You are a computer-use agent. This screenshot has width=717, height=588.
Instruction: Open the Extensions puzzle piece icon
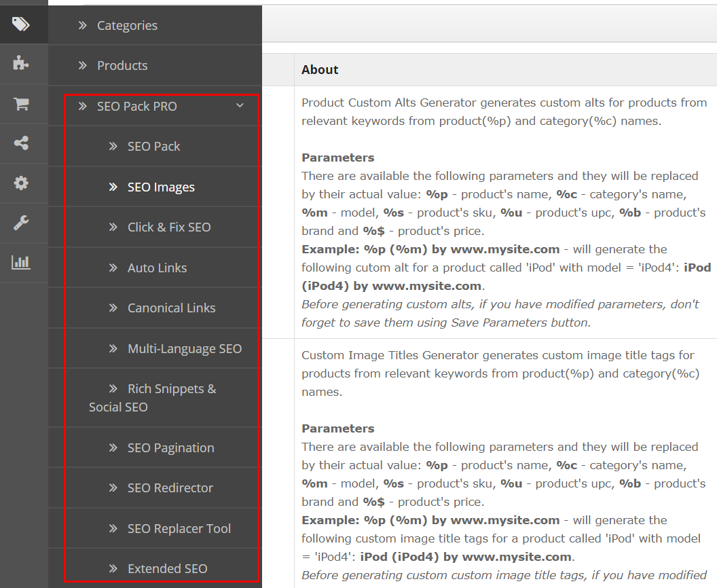(x=20, y=63)
